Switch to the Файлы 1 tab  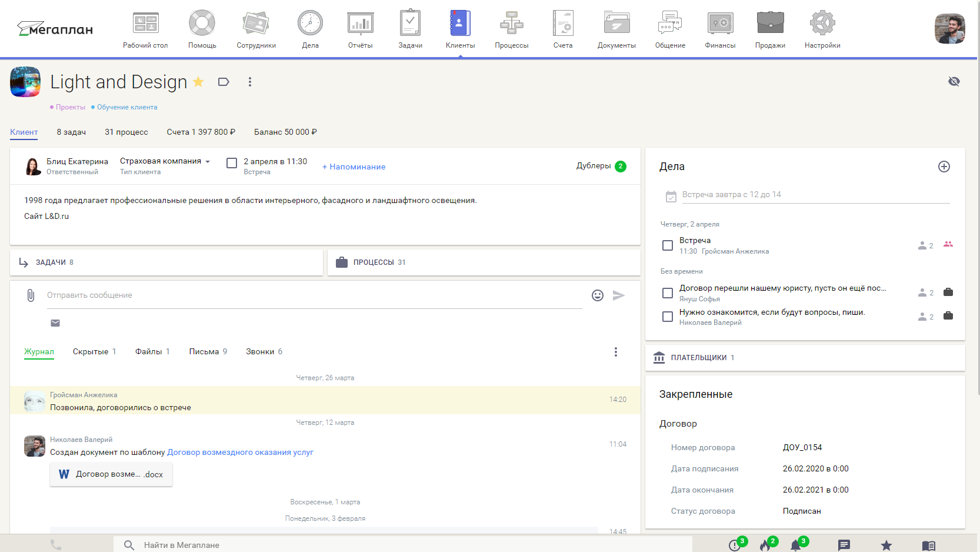point(152,352)
